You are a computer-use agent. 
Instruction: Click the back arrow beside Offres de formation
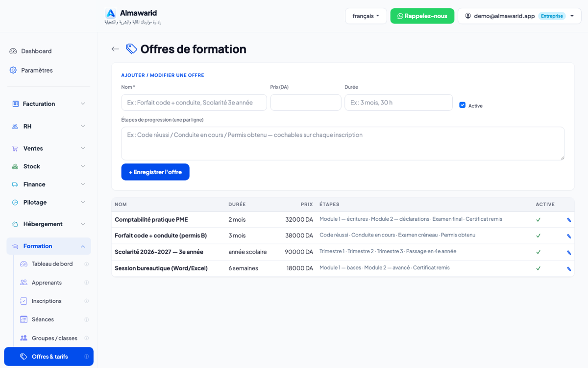[x=115, y=49]
